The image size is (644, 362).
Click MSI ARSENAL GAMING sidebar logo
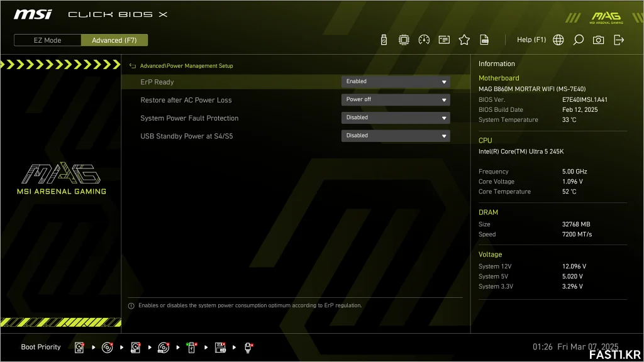[x=62, y=178]
